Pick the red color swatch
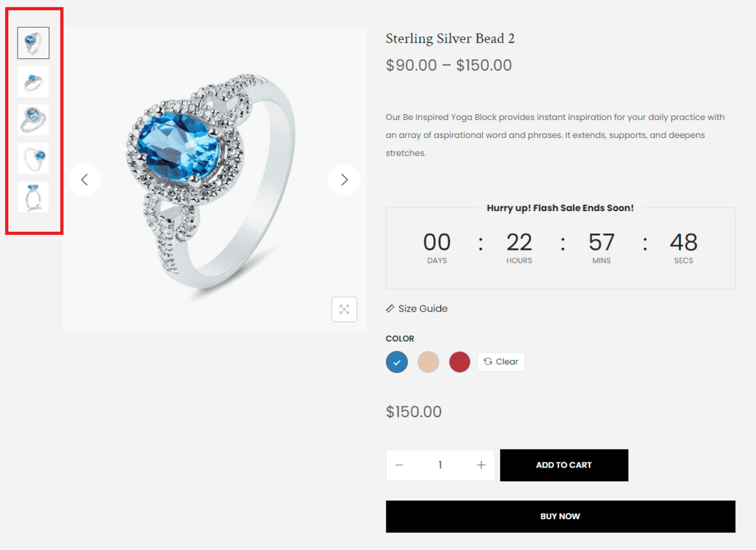Image resolution: width=756 pixels, height=550 pixels. point(459,362)
